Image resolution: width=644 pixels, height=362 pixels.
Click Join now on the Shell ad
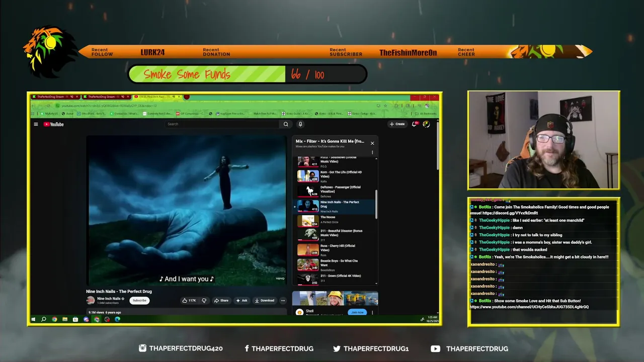pos(357,312)
